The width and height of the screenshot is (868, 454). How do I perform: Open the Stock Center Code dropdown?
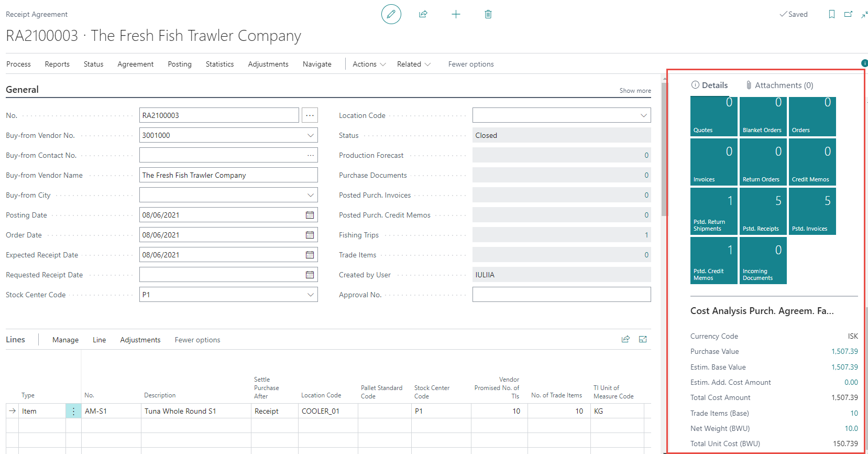coord(310,295)
